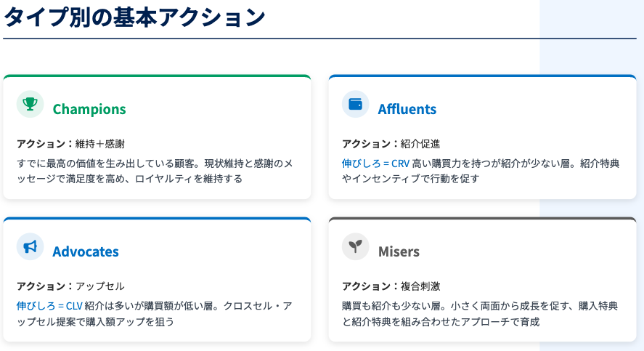Click the horizontal divider under the title
The width and height of the screenshot is (644, 351).
(319, 38)
